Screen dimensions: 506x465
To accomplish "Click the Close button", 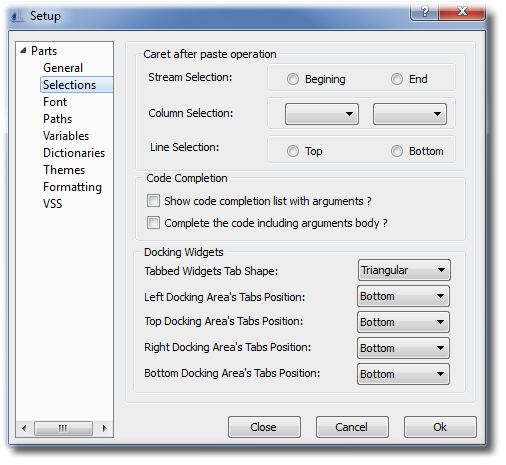I will [264, 427].
